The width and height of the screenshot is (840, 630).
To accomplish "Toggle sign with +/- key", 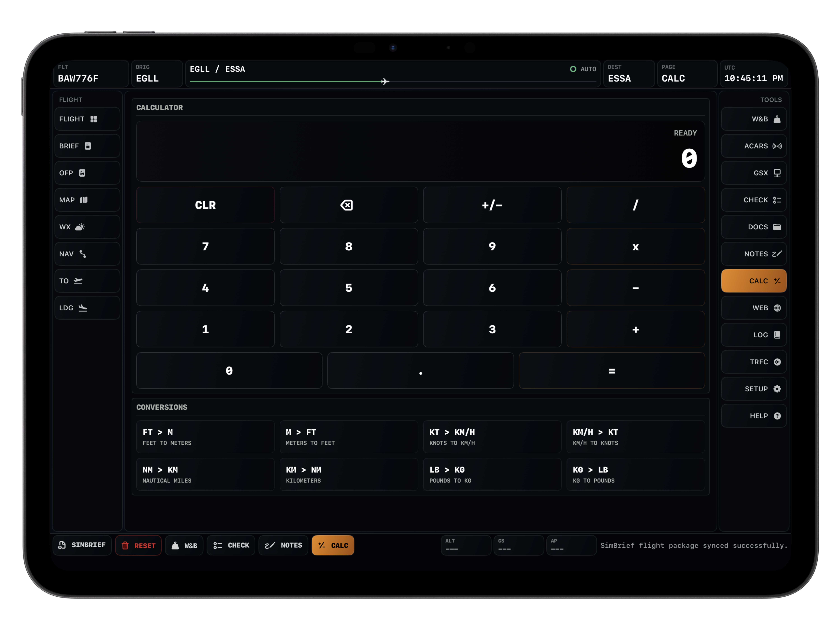I will coord(492,205).
